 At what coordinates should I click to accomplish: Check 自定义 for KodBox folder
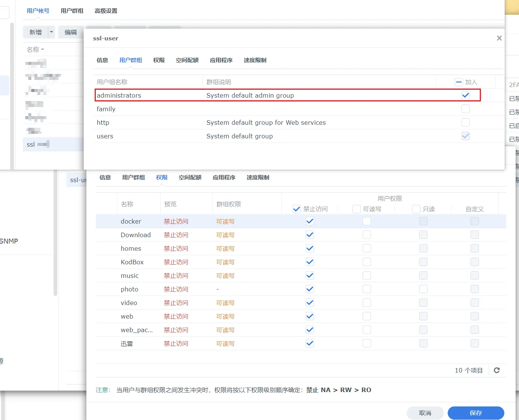point(474,262)
